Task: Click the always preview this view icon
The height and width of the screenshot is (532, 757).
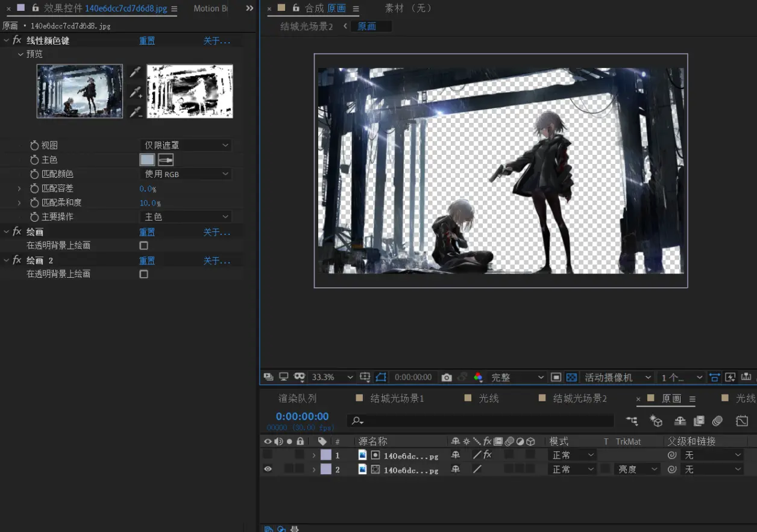Action: click(268, 377)
